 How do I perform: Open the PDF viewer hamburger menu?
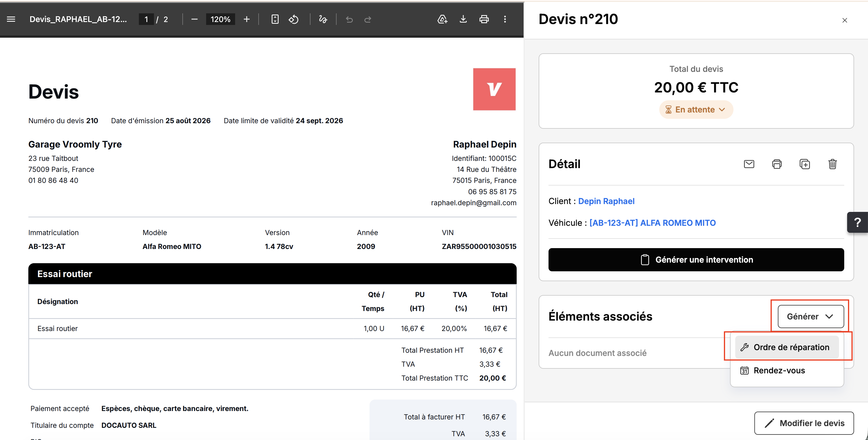[11, 19]
